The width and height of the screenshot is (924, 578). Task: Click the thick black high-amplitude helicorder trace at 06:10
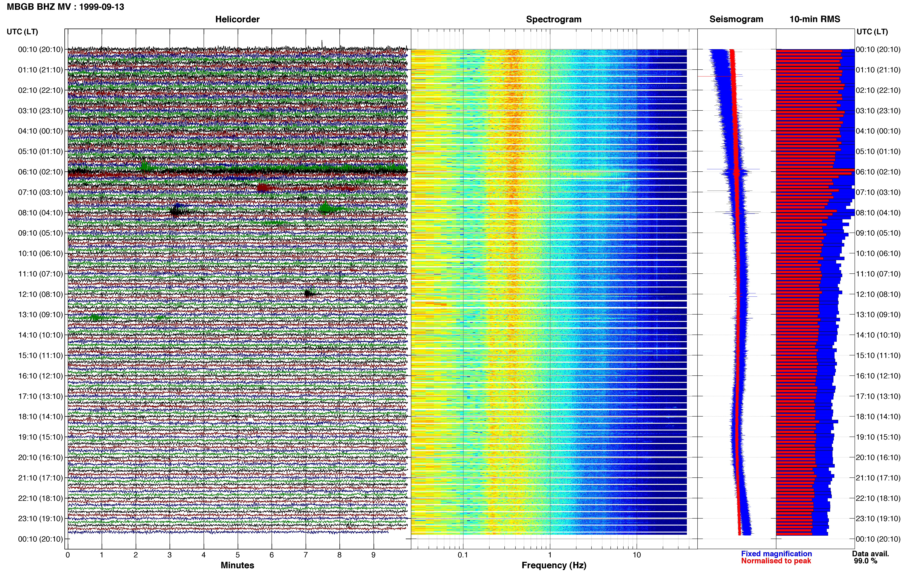coord(237,172)
